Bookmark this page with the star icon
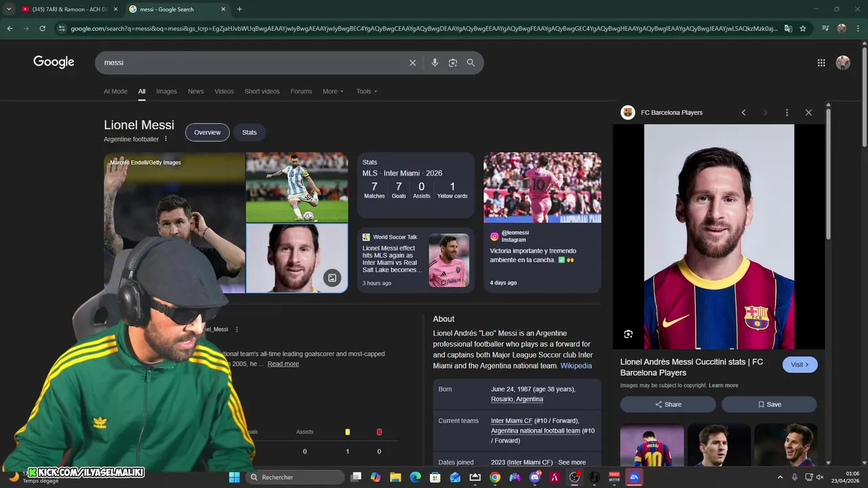Screen dimensions: 868x488 click(803, 28)
